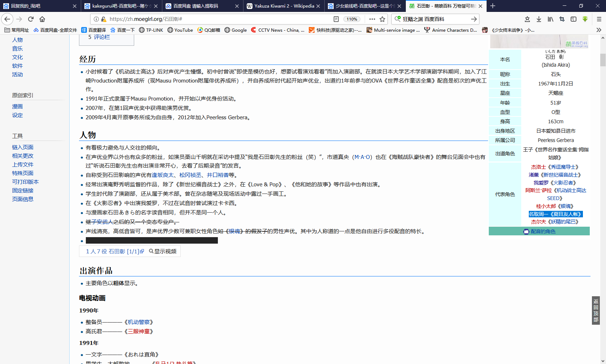
Task: Toggle reader view icon in address bar
Action: (336, 19)
